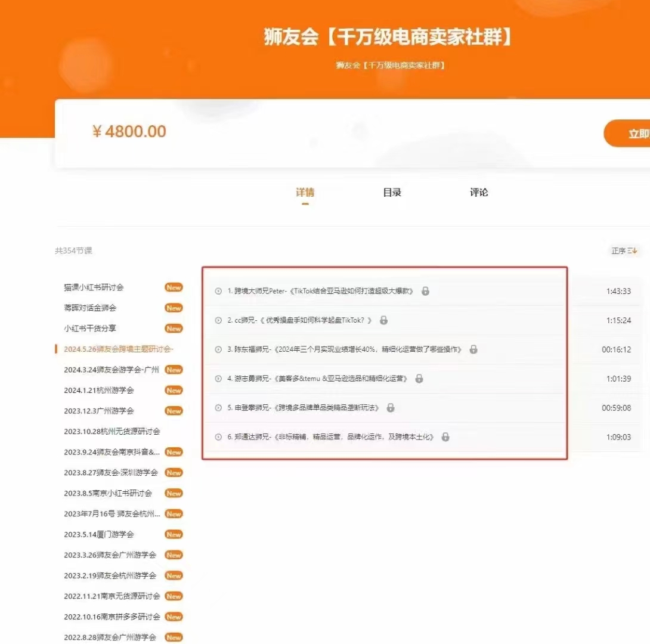Click the play icon beside lesson 3 陈东福狮兄
650x644 pixels.
click(218, 349)
